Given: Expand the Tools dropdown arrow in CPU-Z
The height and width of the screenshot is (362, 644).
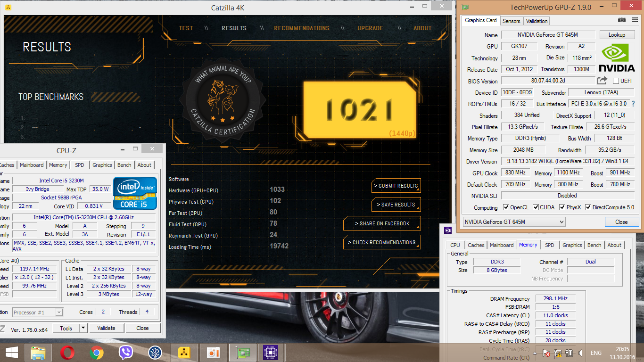Looking at the screenshot, I should (83, 328).
